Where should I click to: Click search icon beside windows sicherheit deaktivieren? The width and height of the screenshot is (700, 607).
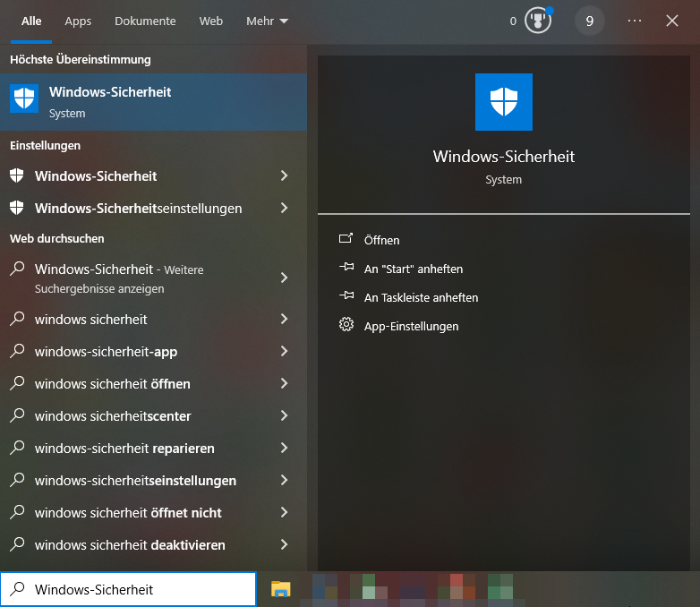(x=17, y=544)
